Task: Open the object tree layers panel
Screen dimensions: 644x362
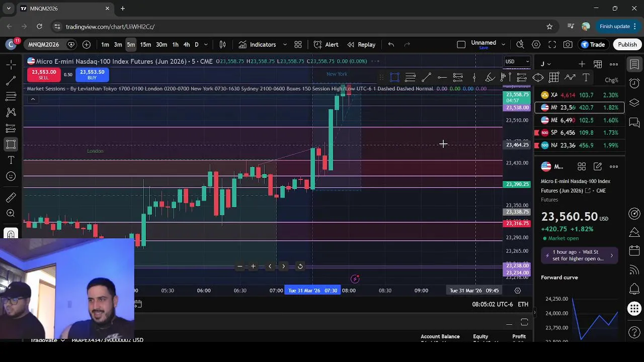Action: pyautogui.click(x=634, y=103)
